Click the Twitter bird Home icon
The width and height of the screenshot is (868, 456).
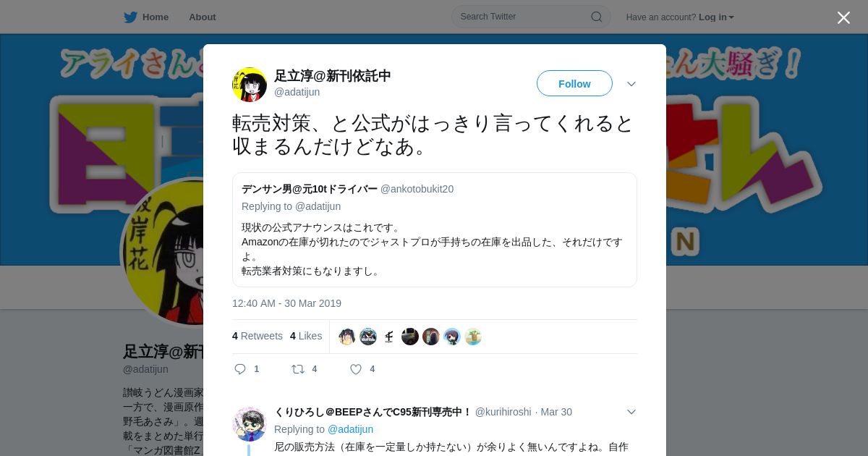click(130, 17)
